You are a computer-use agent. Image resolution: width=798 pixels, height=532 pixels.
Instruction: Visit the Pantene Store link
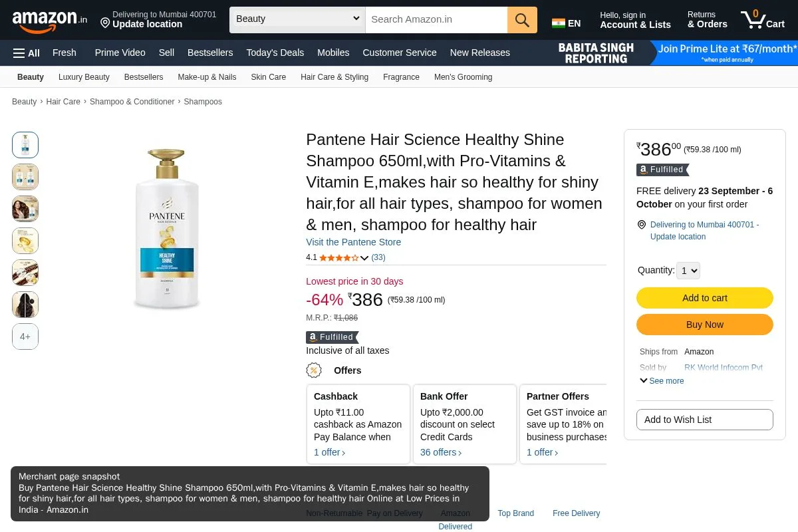(x=353, y=242)
